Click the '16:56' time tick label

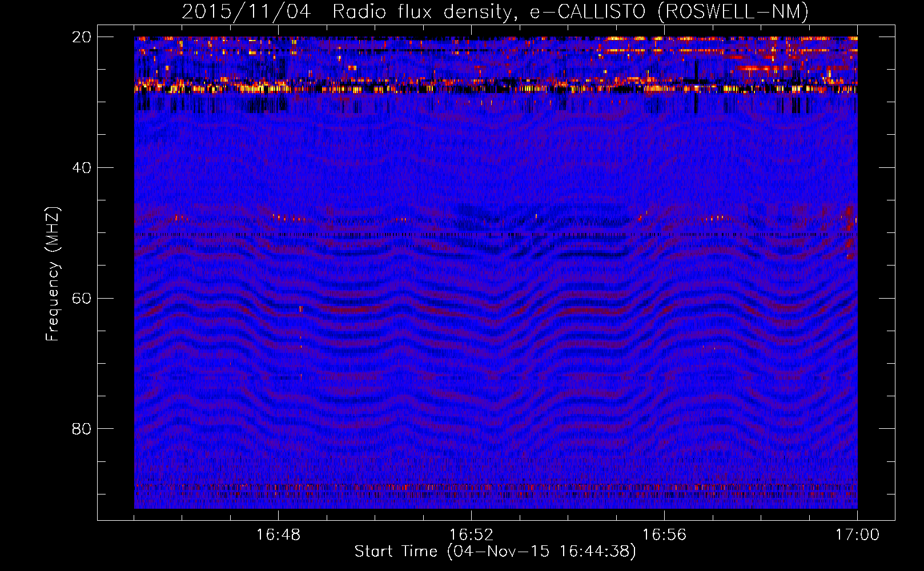tap(664, 535)
